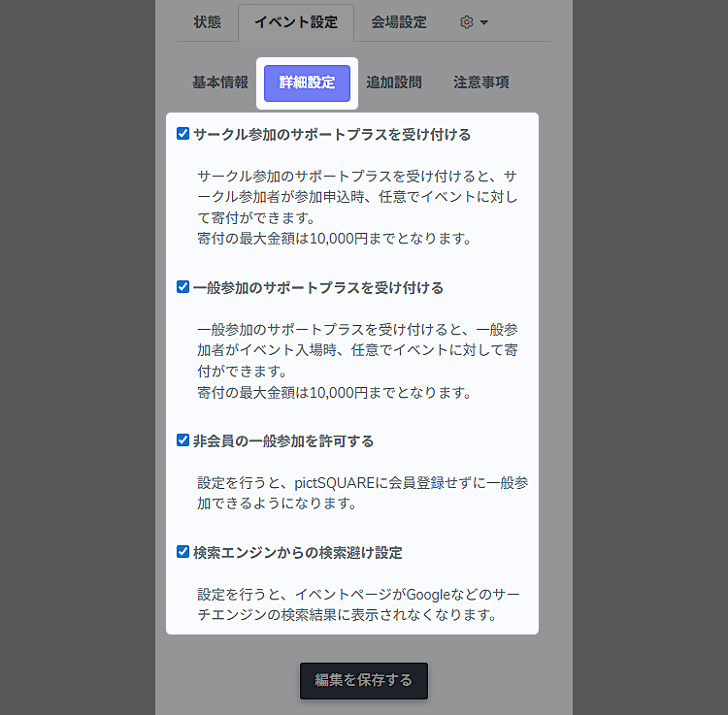Go to the 基本情報 sub-tab
Viewport: 728px width, 715px height.
(220, 82)
